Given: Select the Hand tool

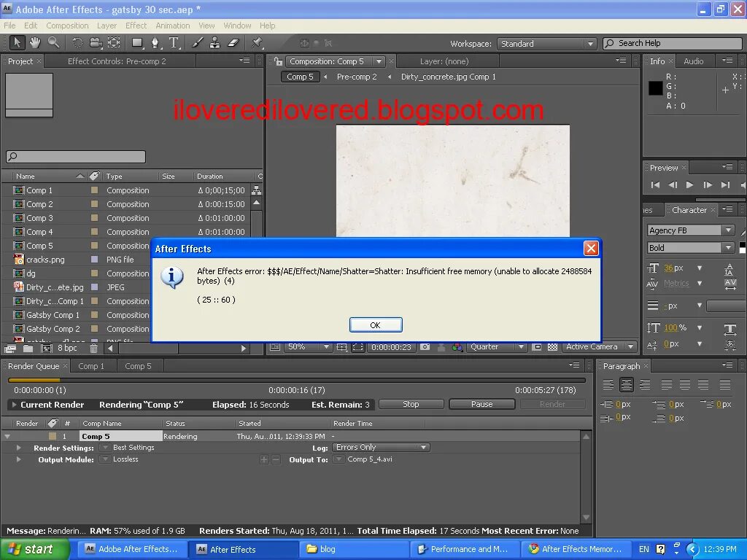Looking at the screenshot, I should click(x=35, y=43).
